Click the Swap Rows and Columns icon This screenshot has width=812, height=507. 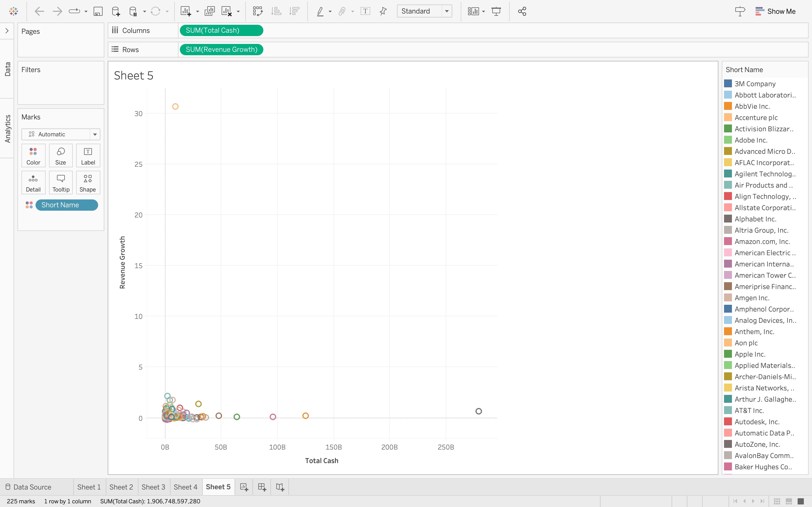point(257,11)
